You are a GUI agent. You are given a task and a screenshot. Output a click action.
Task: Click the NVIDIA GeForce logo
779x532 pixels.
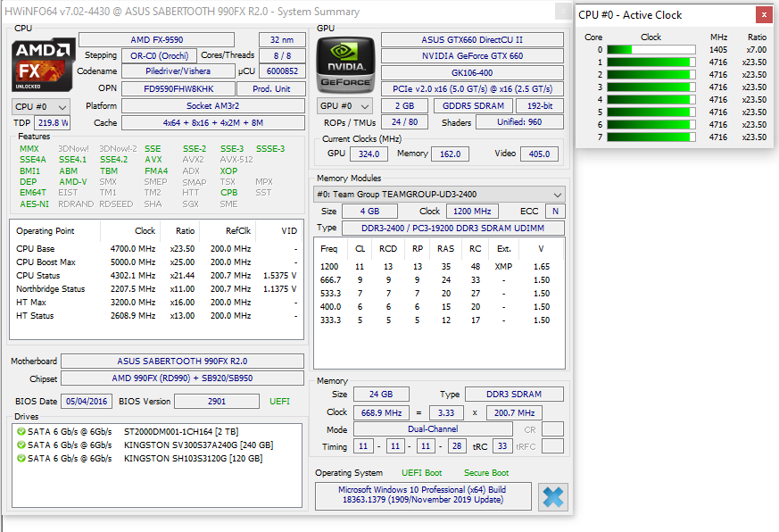pos(345,64)
